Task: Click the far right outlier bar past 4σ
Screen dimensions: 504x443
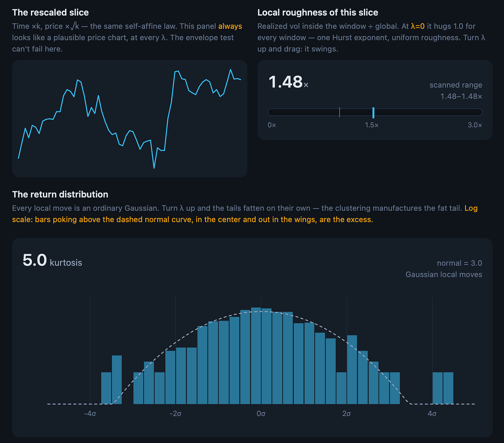Action: [x=448, y=388]
